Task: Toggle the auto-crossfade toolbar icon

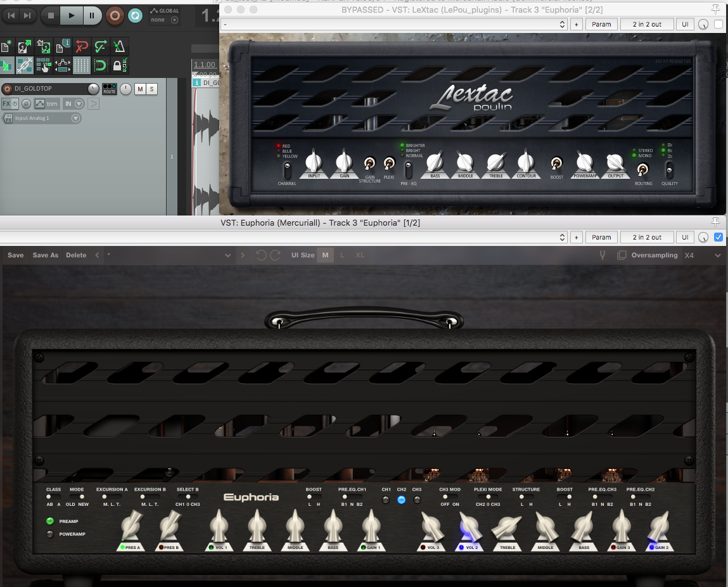Action: (6, 65)
